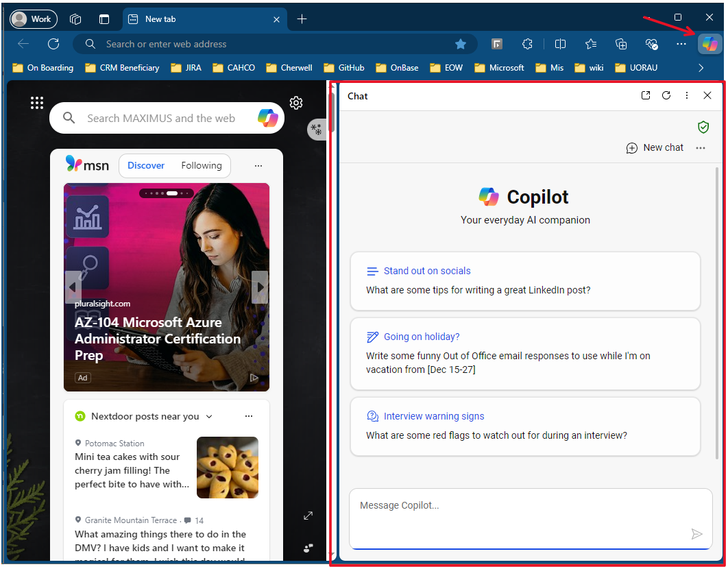
Task: Open msn feed more options ellipsis
Action: point(258,166)
